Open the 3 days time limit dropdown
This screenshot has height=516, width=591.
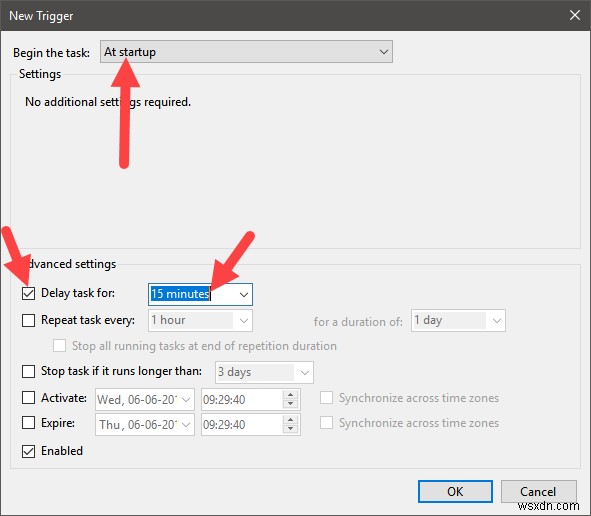pos(264,372)
